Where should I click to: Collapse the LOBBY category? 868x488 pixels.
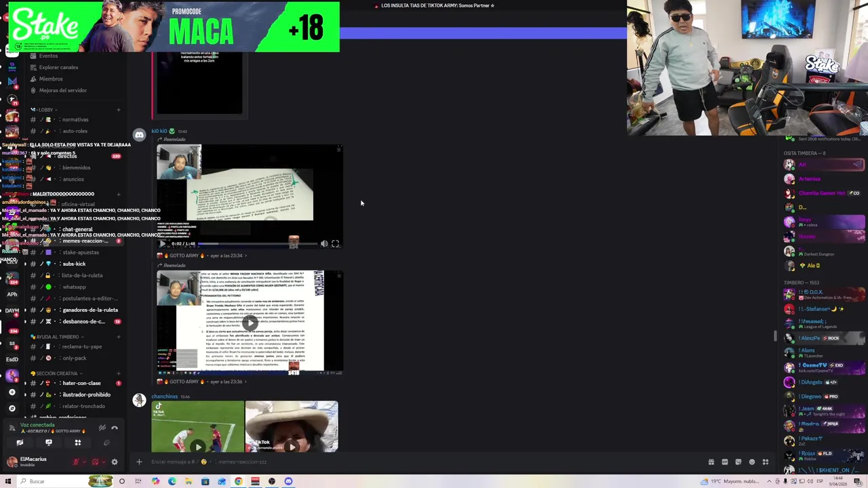45,110
